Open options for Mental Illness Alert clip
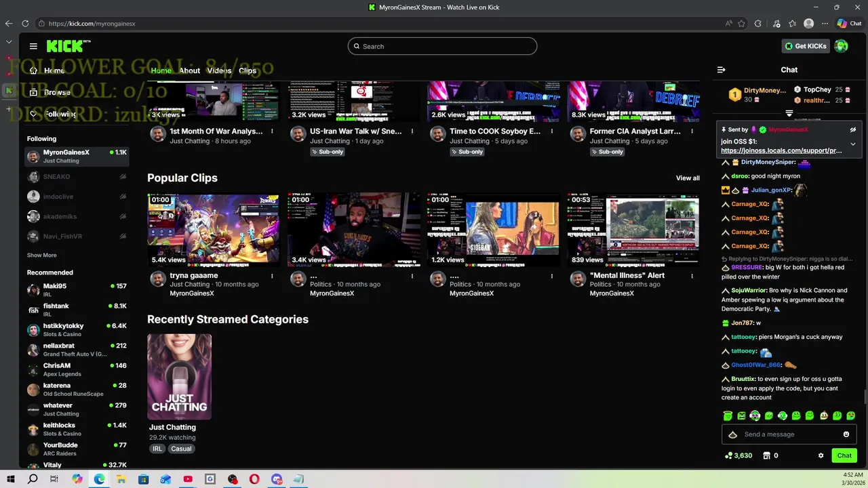Screen dimensions: 868x488 pos(692,276)
